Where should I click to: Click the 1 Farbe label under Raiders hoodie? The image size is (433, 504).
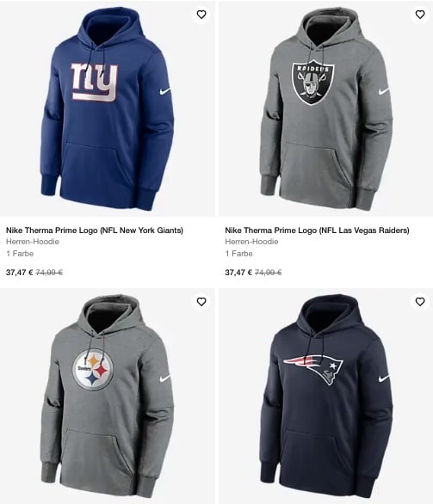[x=238, y=254]
